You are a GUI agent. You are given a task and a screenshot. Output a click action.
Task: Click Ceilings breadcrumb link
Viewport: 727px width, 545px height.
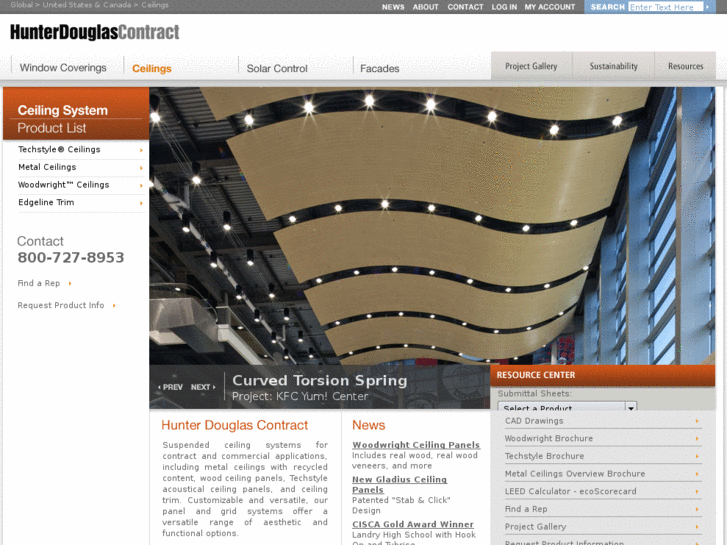pyautogui.click(x=155, y=5)
